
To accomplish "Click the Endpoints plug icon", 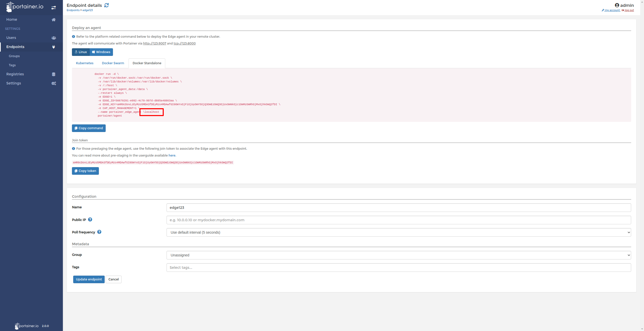I will pos(53,47).
